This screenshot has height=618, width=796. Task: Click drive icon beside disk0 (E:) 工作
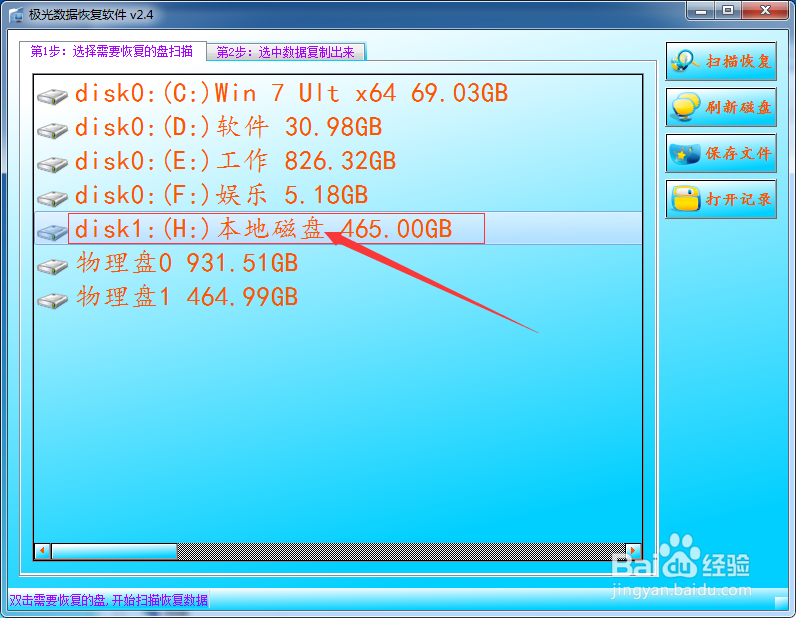coord(52,164)
